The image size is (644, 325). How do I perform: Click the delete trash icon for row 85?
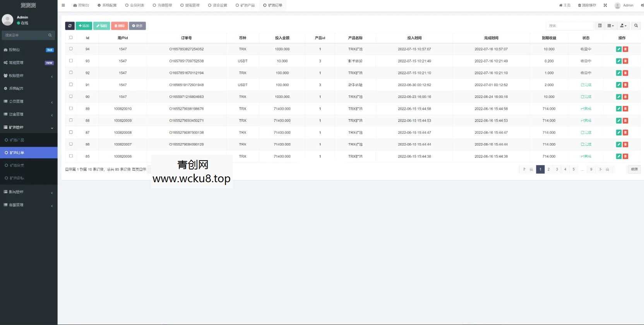[625, 156]
